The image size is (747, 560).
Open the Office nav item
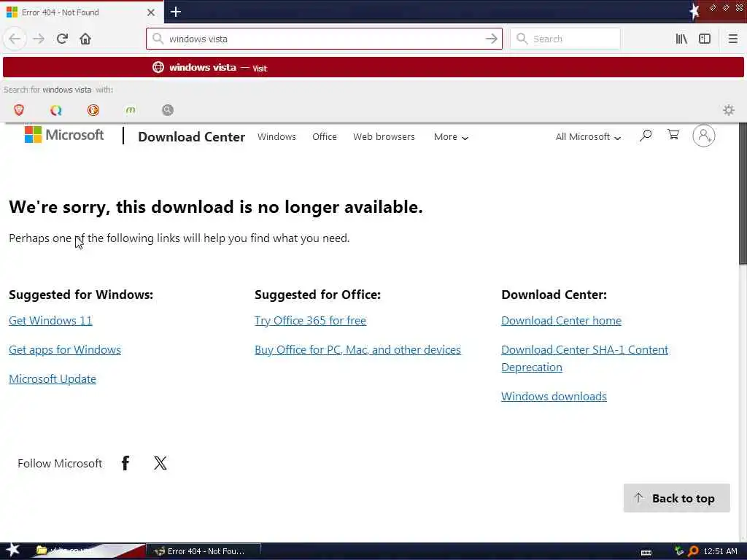[325, 136]
